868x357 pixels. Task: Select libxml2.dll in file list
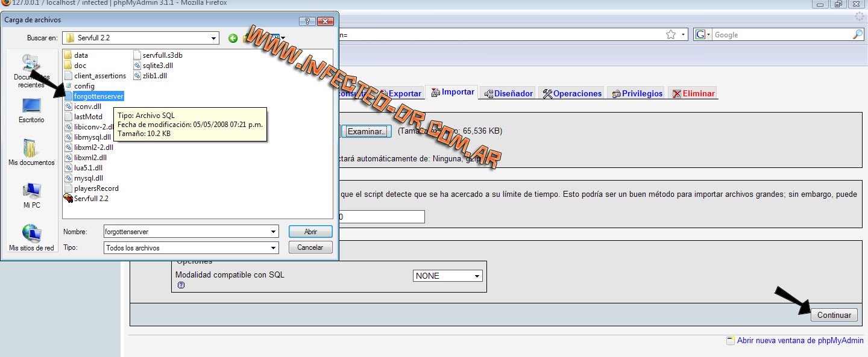click(86, 158)
